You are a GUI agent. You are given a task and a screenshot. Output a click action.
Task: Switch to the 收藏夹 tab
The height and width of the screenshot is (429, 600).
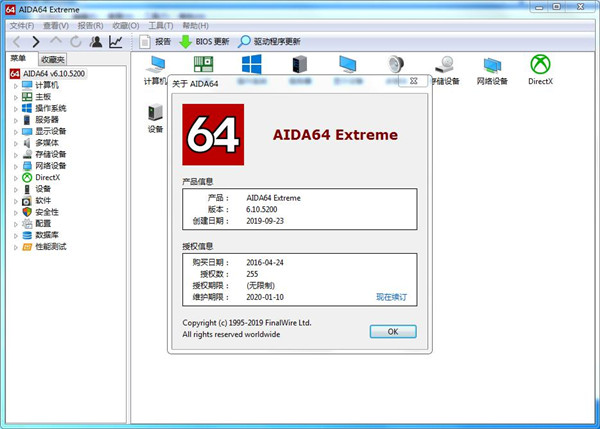52,60
